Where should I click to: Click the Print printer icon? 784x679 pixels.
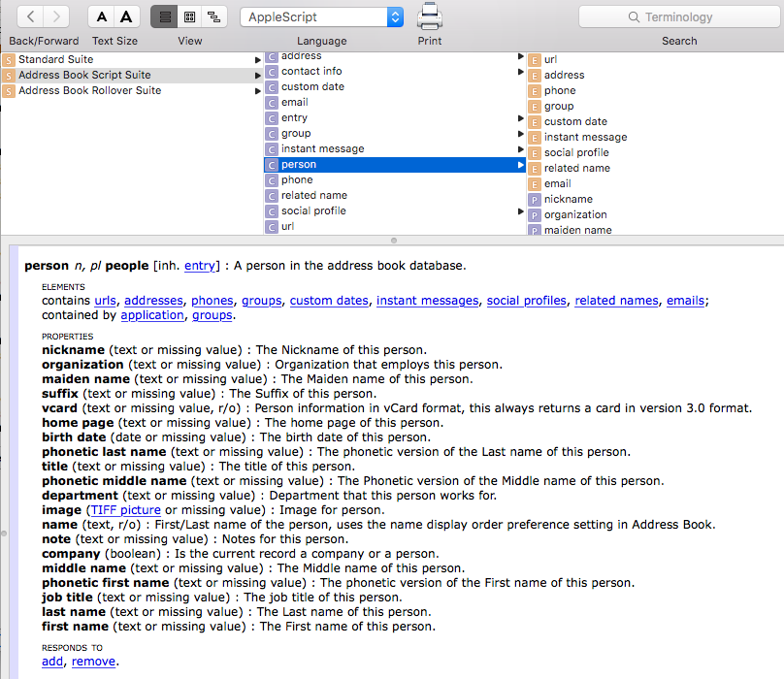pyautogui.click(x=429, y=16)
